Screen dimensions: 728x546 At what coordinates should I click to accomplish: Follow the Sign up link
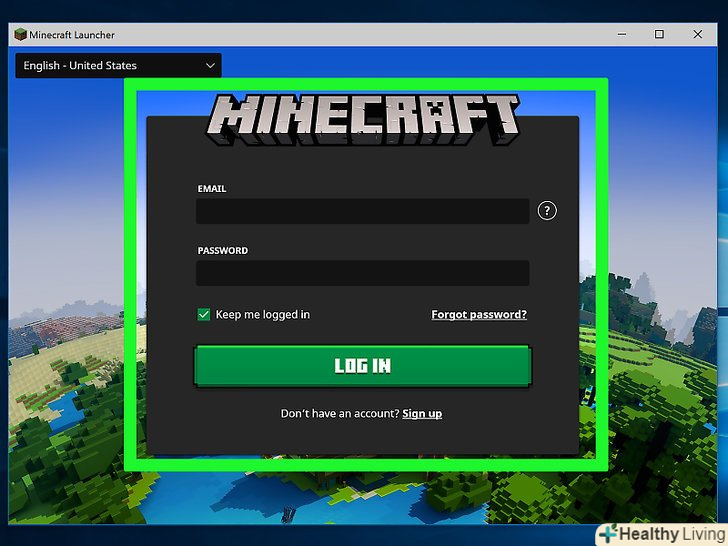[422, 414]
